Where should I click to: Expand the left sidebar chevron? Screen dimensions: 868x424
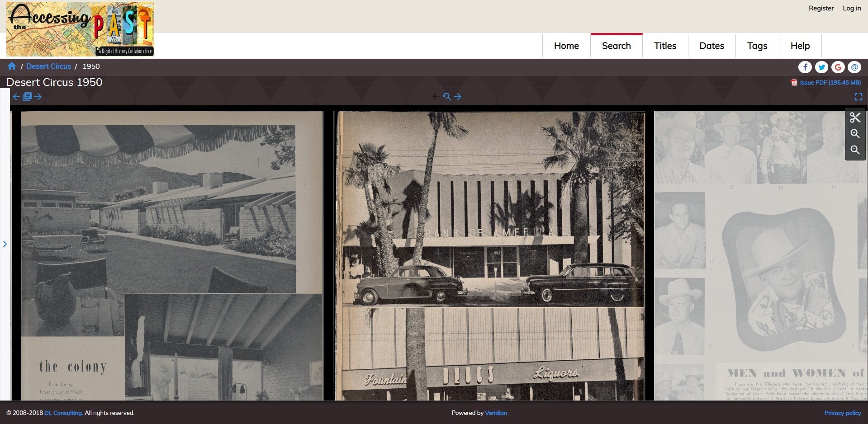[5, 244]
